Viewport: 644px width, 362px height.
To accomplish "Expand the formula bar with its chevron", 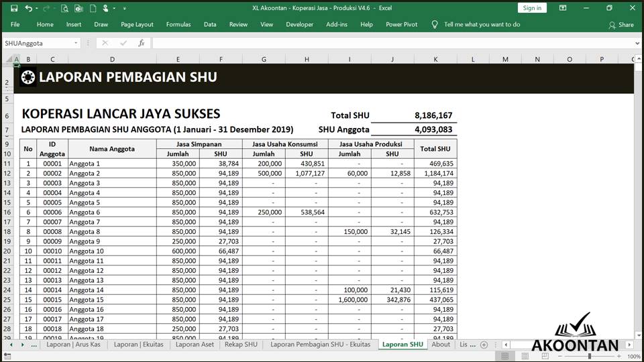I will pyautogui.click(x=637, y=43).
